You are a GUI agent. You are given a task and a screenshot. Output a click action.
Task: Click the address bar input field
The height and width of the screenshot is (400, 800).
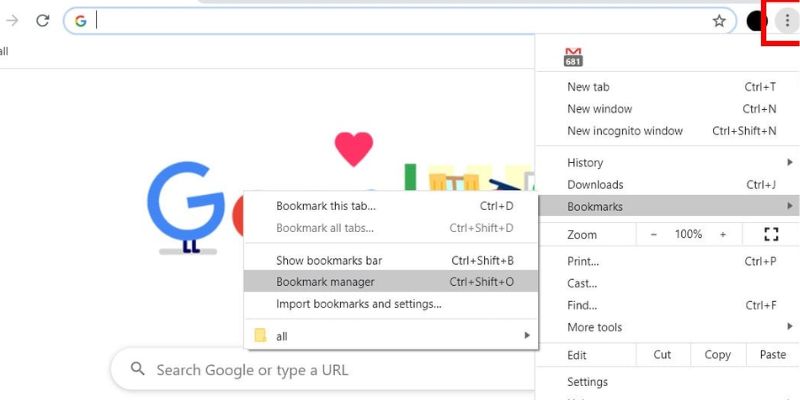click(x=400, y=21)
